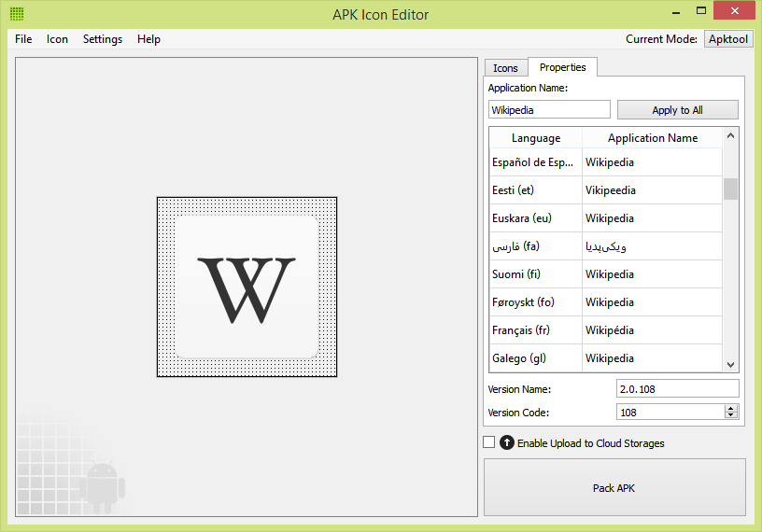Minimize the APK Icon Editor window
The width and height of the screenshot is (762, 532).
click(x=676, y=11)
